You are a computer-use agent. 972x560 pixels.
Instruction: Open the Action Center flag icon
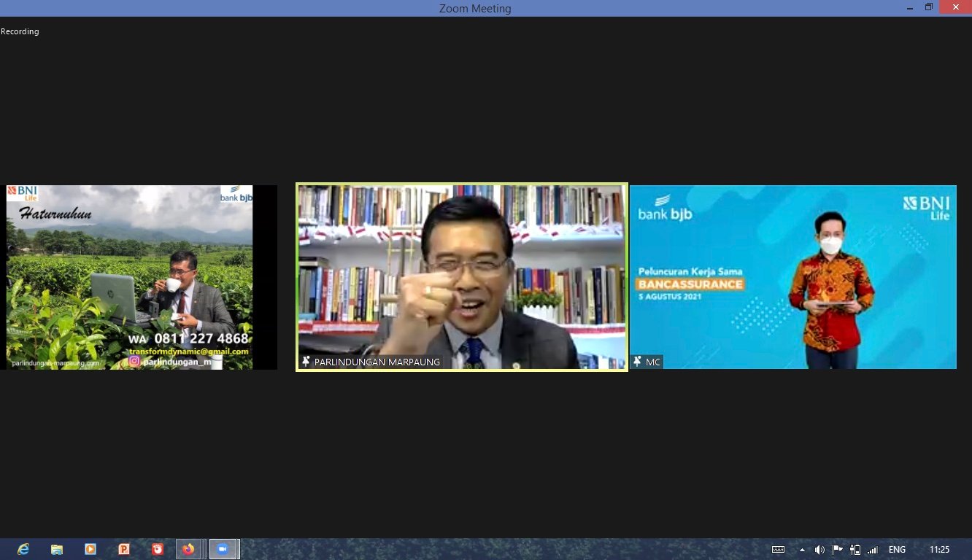pos(838,550)
